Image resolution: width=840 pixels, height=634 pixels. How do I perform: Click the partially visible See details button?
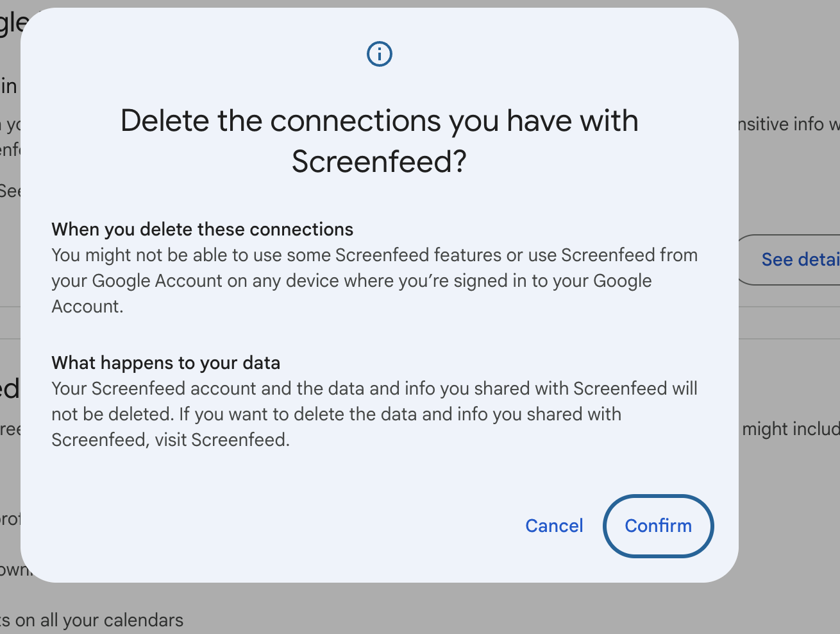[x=795, y=260]
